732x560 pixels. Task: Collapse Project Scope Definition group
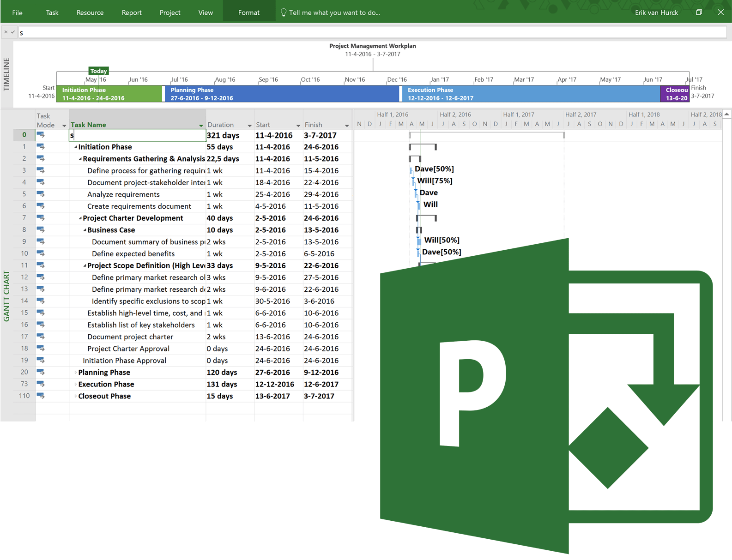tap(85, 266)
